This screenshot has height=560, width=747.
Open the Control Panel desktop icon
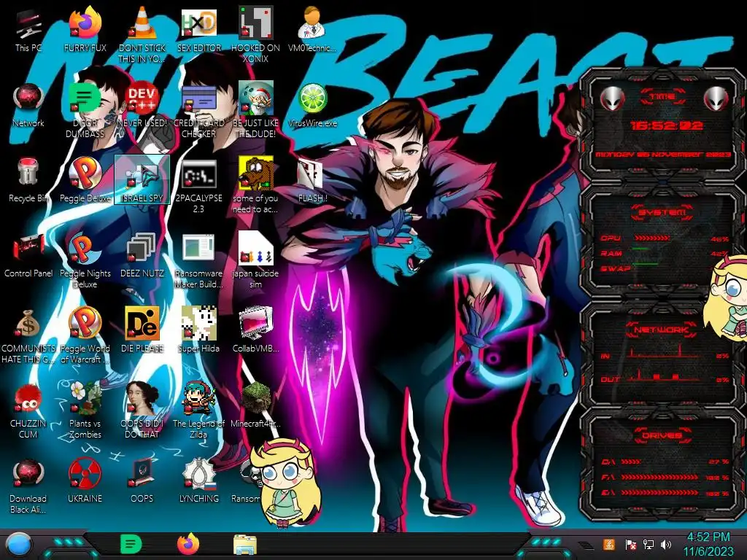28,255
